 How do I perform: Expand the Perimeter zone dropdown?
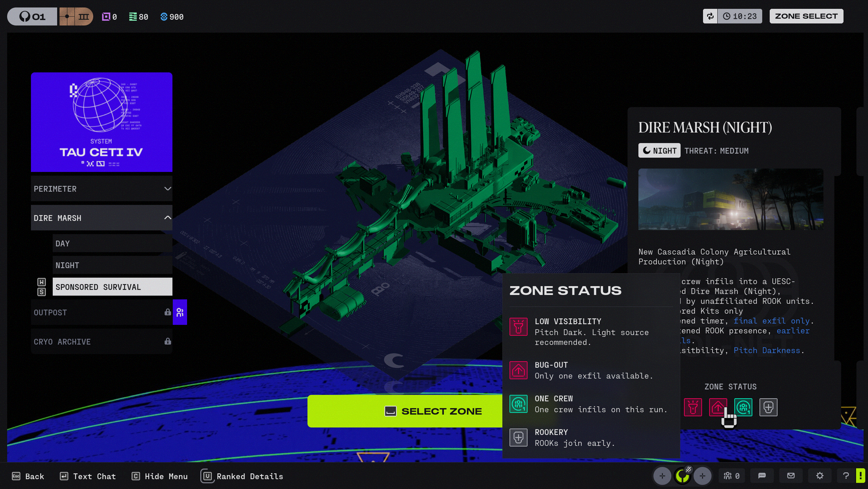tap(102, 189)
